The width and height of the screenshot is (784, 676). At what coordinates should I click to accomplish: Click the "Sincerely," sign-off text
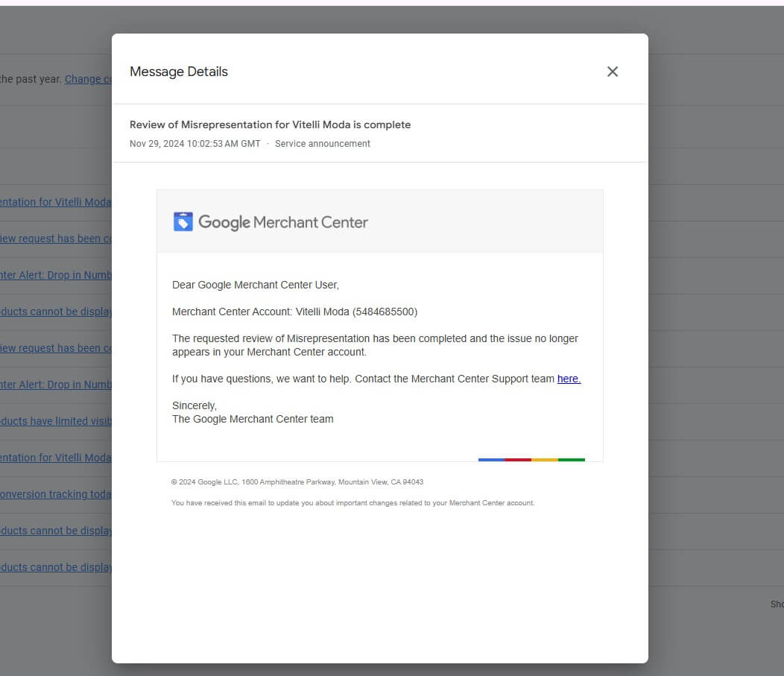coord(195,405)
